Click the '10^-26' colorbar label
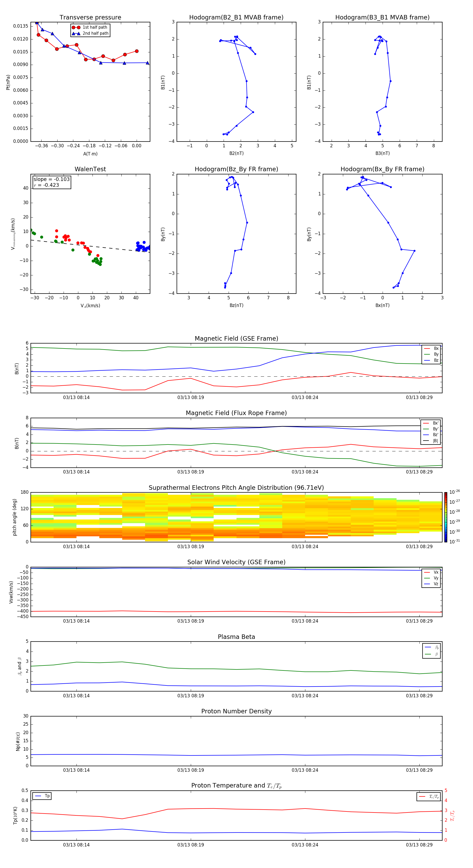The width and height of the screenshot is (473, 868). click(x=455, y=492)
